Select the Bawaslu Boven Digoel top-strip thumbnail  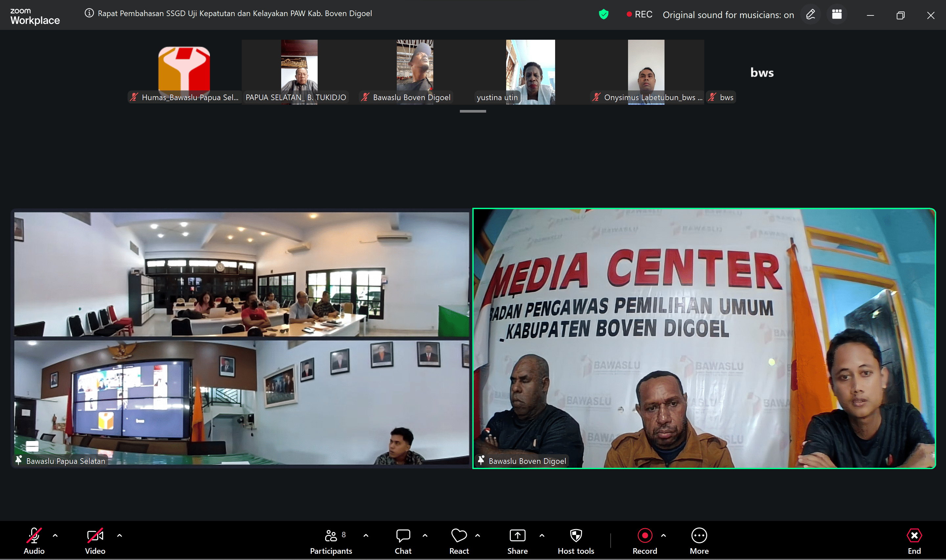coord(415,72)
